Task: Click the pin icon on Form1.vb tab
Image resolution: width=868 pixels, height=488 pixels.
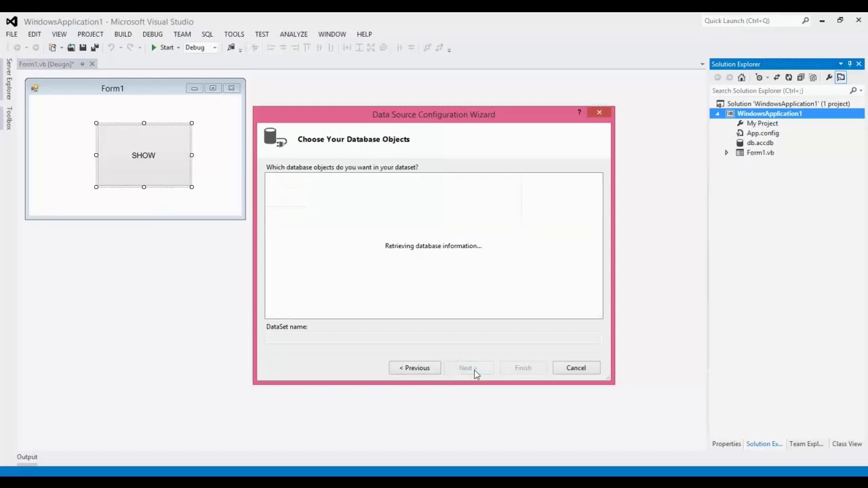Action: (x=82, y=64)
